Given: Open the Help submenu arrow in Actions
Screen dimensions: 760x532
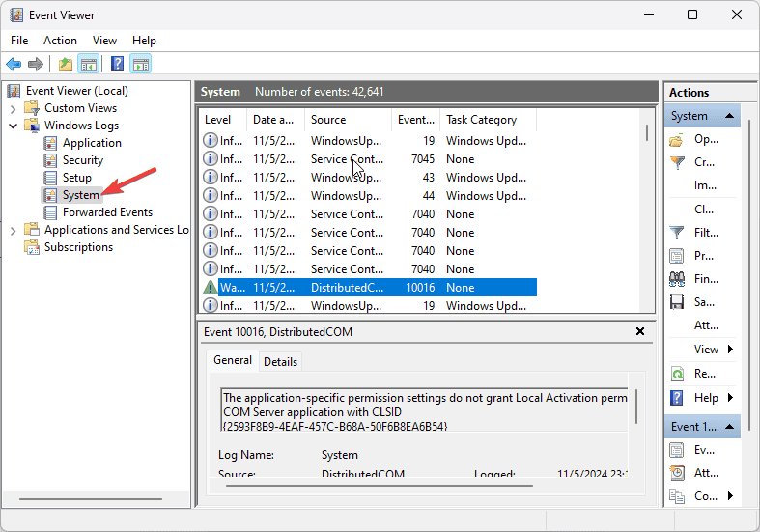Looking at the screenshot, I should pos(730,398).
